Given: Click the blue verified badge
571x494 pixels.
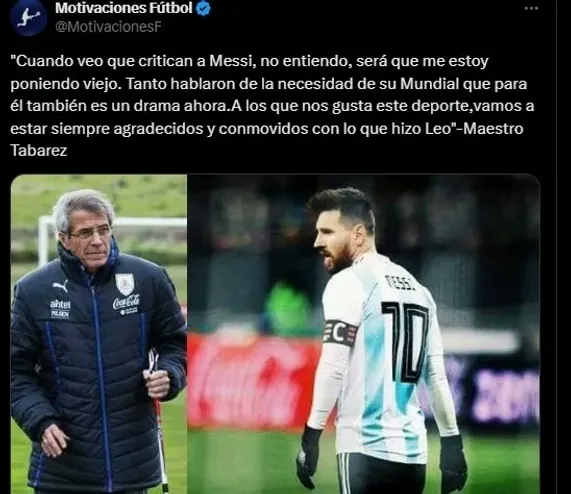Looking at the screenshot, I should pos(203,9).
